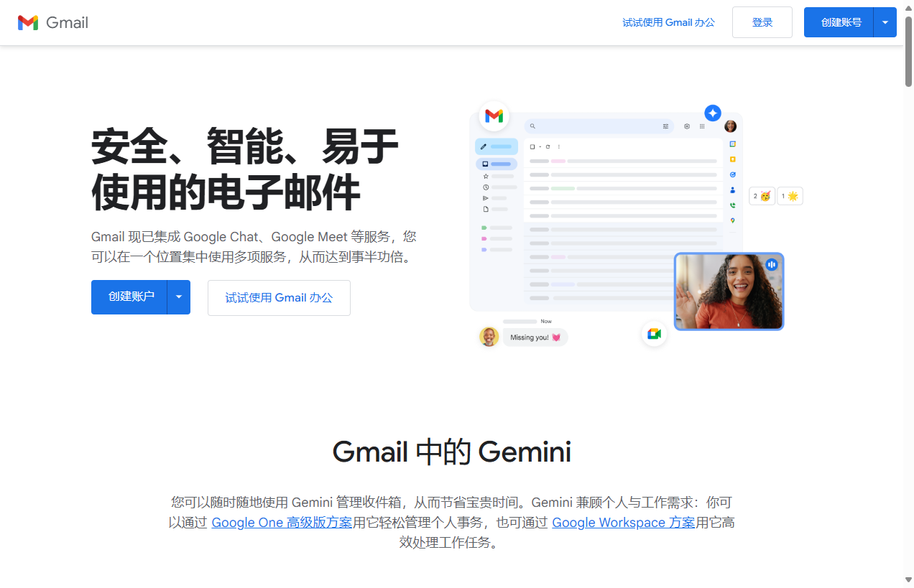Open the Google One 高级版方案 link
The image size is (914, 588).
click(x=282, y=522)
